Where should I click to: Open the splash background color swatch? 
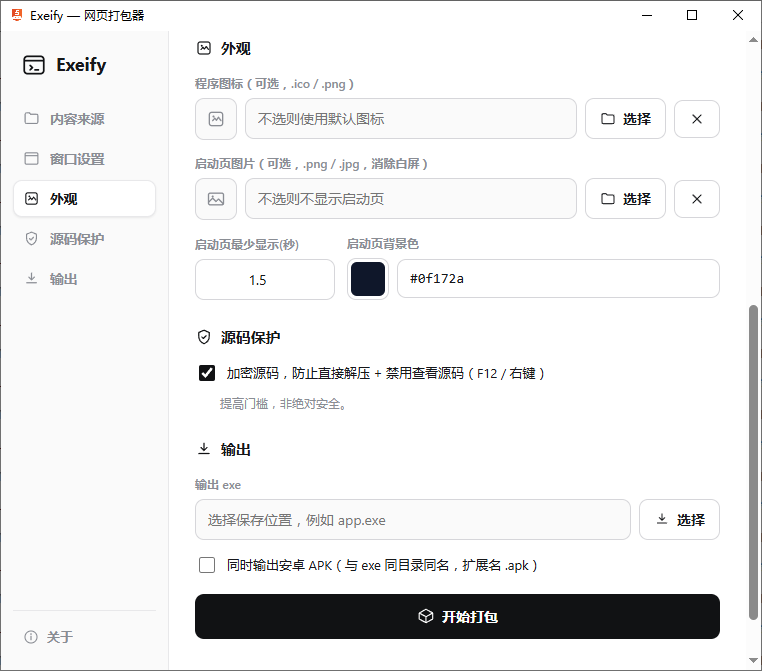[368, 279]
